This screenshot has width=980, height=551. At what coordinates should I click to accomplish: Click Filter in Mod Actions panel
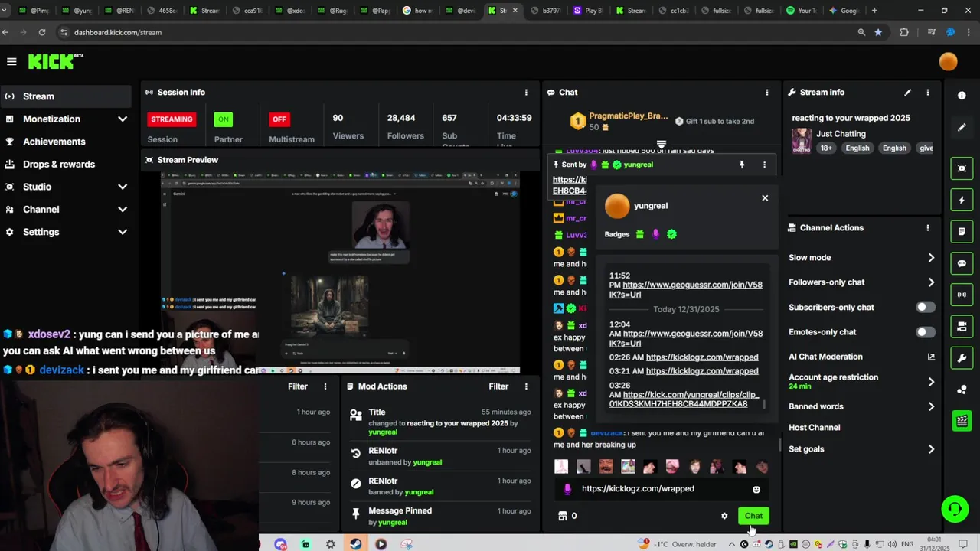pyautogui.click(x=498, y=387)
